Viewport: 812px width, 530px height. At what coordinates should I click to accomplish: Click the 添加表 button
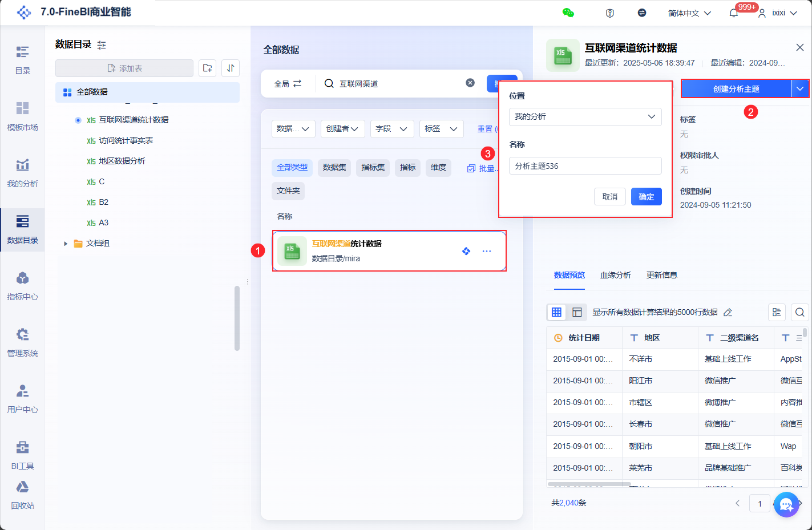click(124, 68)
